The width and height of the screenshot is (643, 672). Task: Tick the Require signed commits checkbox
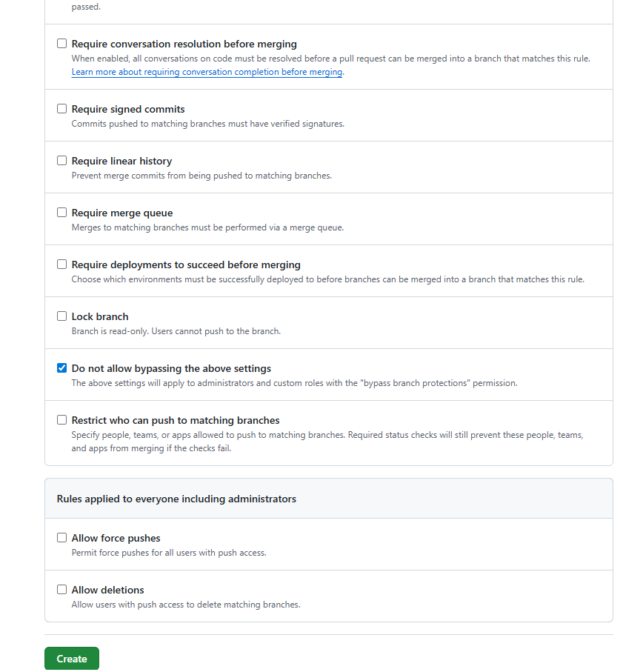(x=62, y=109)
